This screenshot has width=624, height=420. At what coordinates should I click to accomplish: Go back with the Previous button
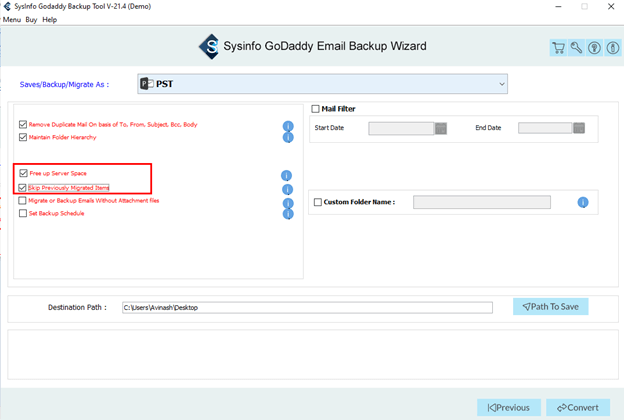pos(509,408)
